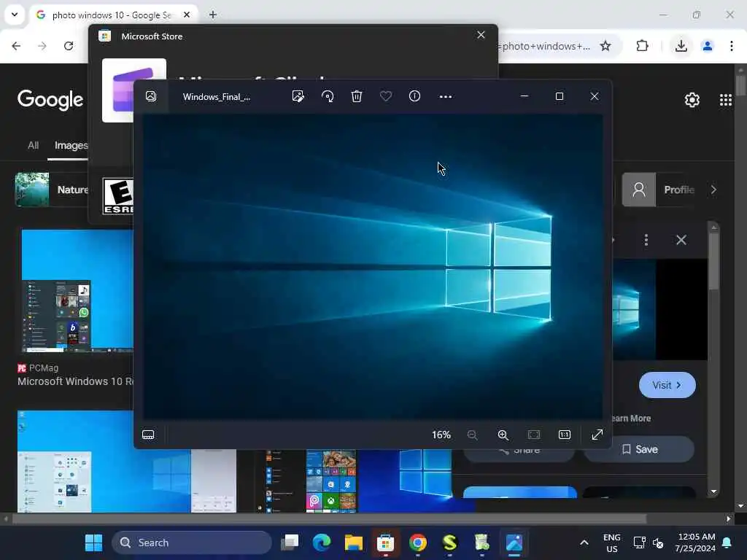This screenshot has width=747, height=560.
Task: Open Google apps grid
Action: pos(726,100)
